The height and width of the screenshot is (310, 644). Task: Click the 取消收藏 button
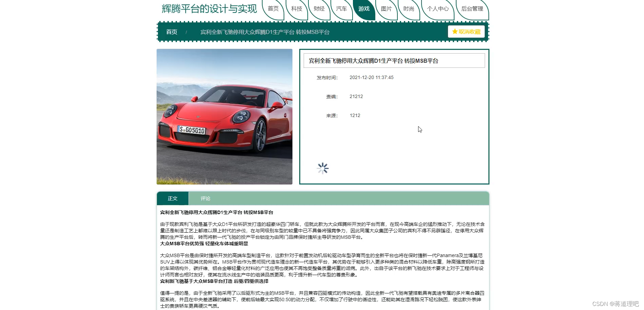(466, 32)
